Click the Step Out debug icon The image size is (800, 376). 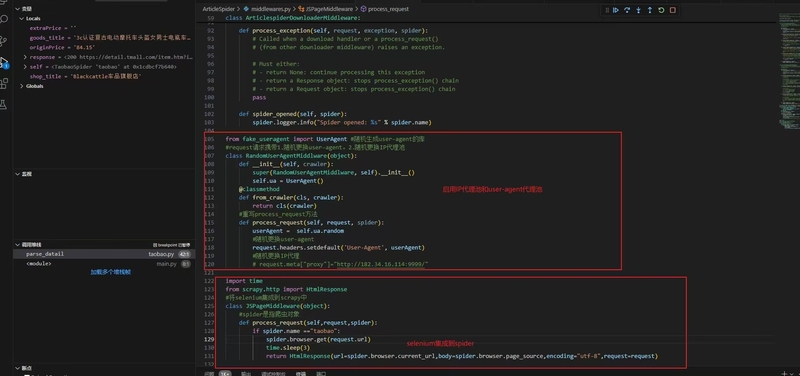tap(649, 10)
